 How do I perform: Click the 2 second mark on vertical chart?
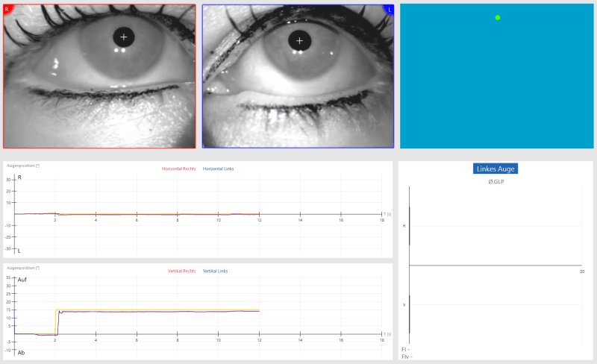pyautogui.click(x=54, y=339)
